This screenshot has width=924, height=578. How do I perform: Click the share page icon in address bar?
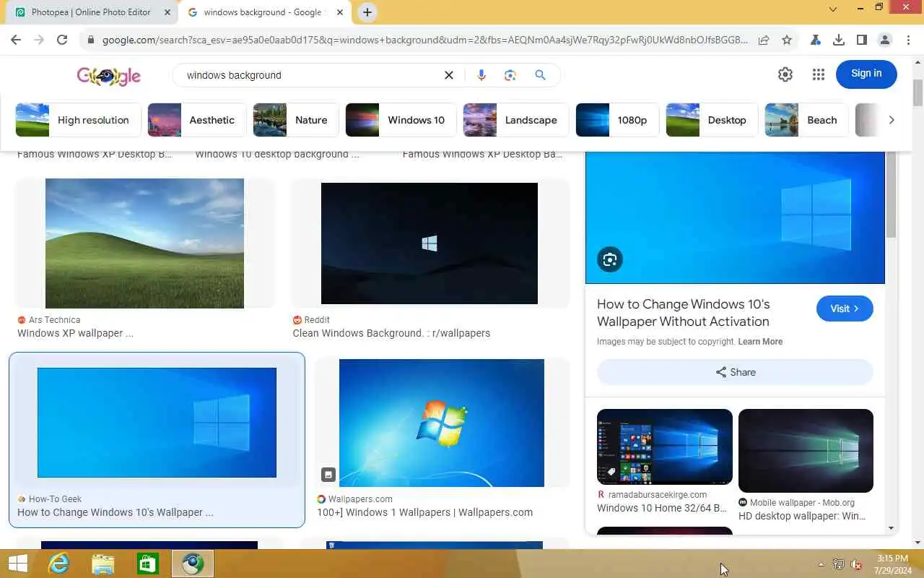tap(764, 40)
